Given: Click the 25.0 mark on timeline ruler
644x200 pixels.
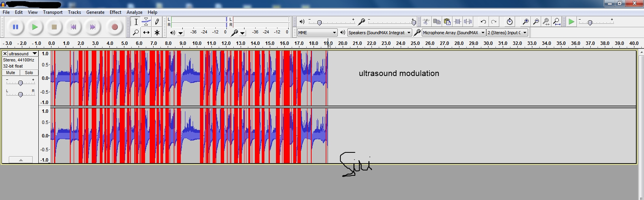Looking at the screenshot, I should pyautogui.click(x=415, y=43).
